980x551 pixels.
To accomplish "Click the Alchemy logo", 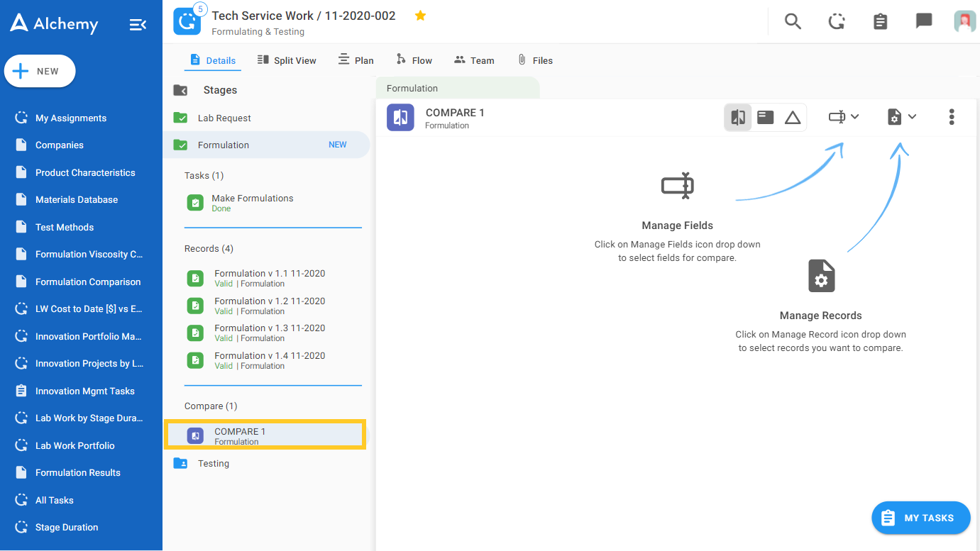I will point(54,23).
